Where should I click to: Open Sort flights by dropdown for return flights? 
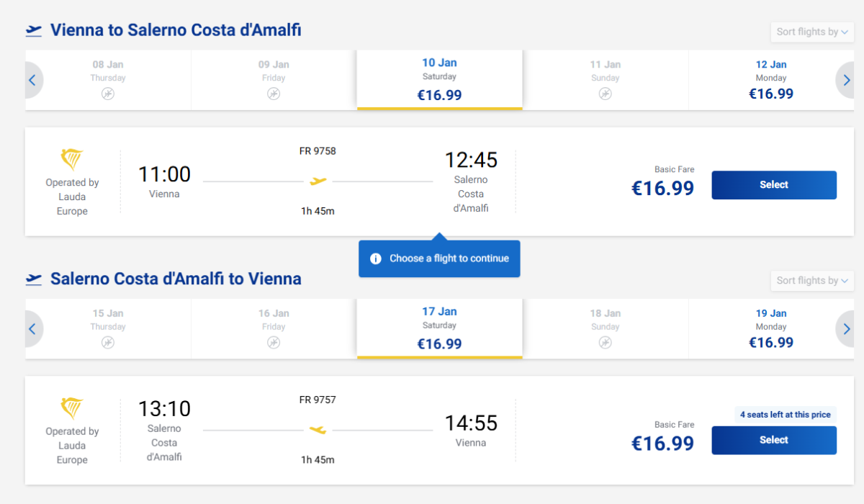[812, 281]
